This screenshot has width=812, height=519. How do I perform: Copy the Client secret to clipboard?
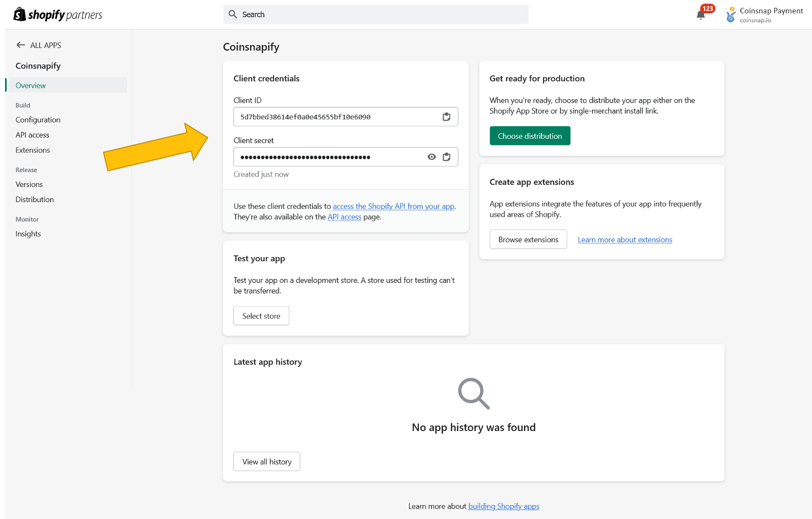coord(446,157)
